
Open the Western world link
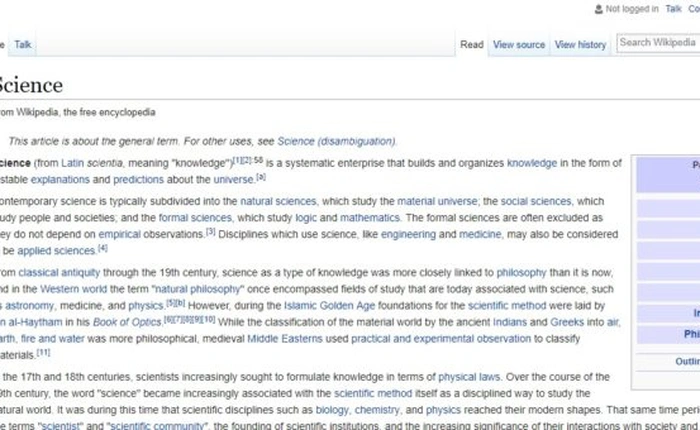tap(73, 290)
